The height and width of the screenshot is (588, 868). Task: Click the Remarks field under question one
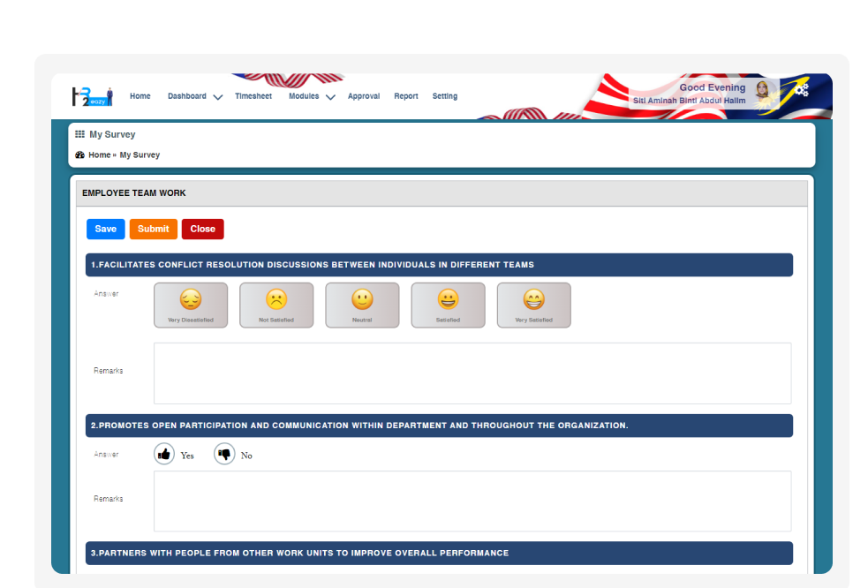[472, 373]
